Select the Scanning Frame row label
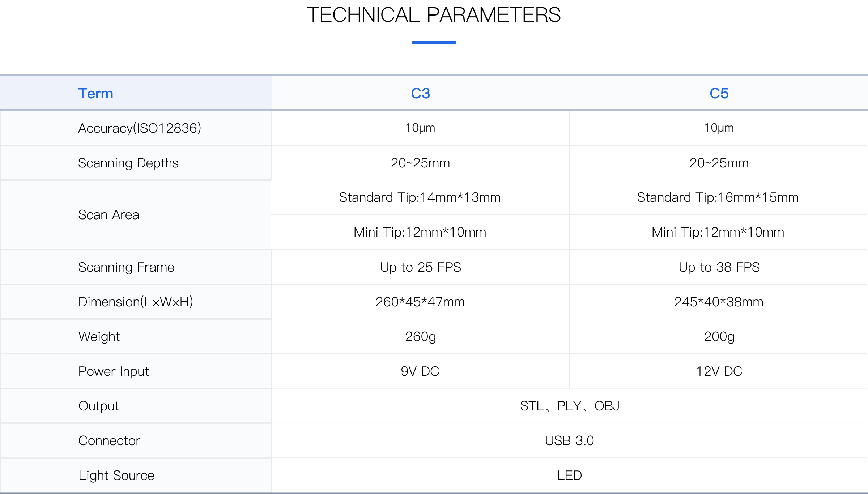This screenshot has height=494, width=868. (x=126, y=267)
